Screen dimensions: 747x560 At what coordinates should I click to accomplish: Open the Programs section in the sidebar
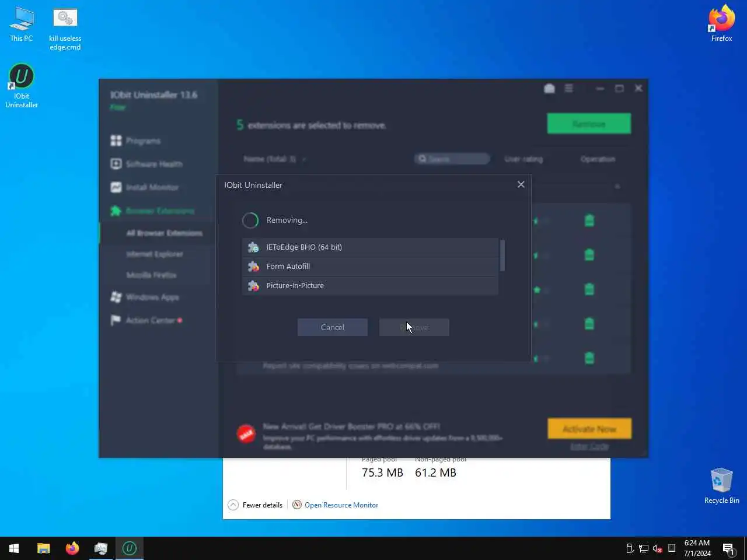pos(143,141)
